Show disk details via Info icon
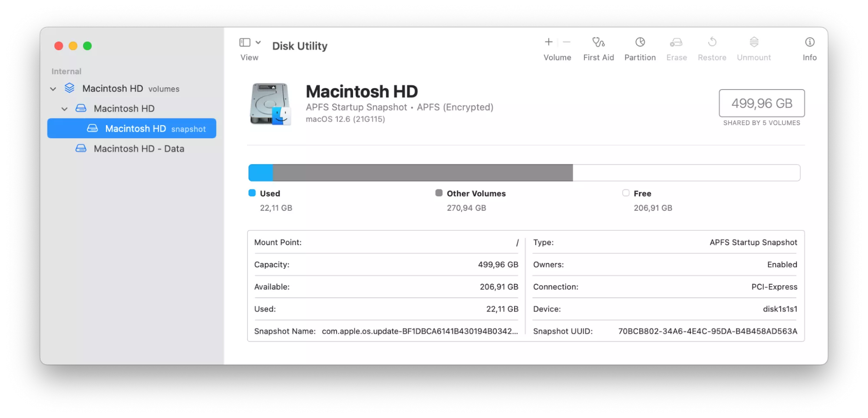This screenshot has height=418, width=868. tap(809, 42)
